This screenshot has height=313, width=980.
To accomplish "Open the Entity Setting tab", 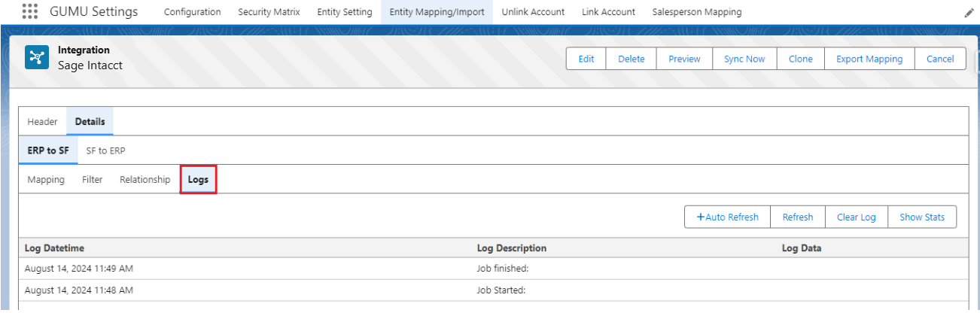I will (344, 12).
